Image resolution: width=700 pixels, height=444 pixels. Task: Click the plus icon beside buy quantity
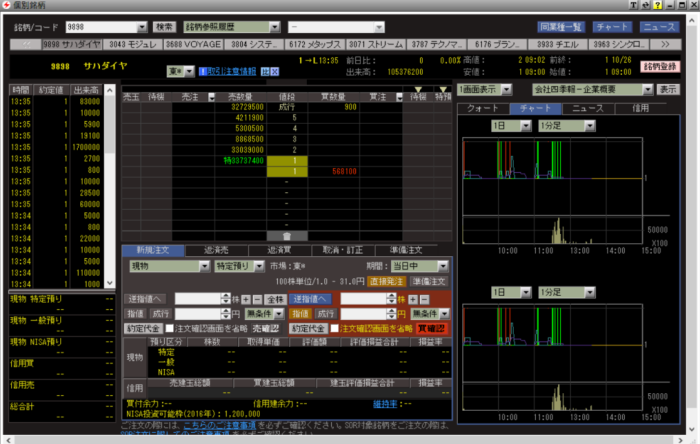click(415, 299)
